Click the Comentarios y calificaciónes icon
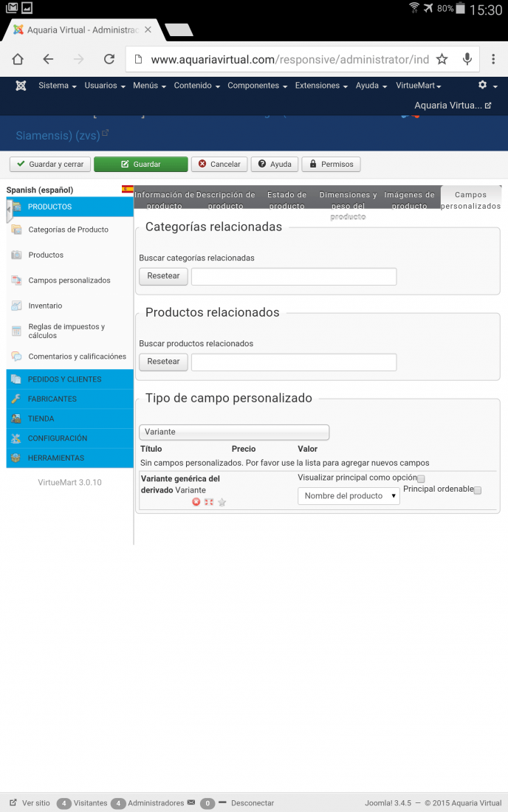Viewport: 508px width, 812px height. pyautogui.click(x=16, y=357)
